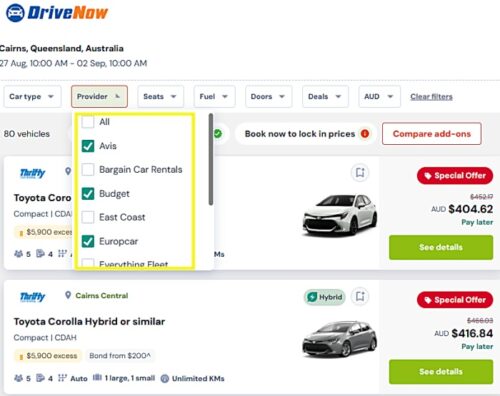500x396 pixels.
Task: Click Special Offer badge above $404.62
Action: 455,176
